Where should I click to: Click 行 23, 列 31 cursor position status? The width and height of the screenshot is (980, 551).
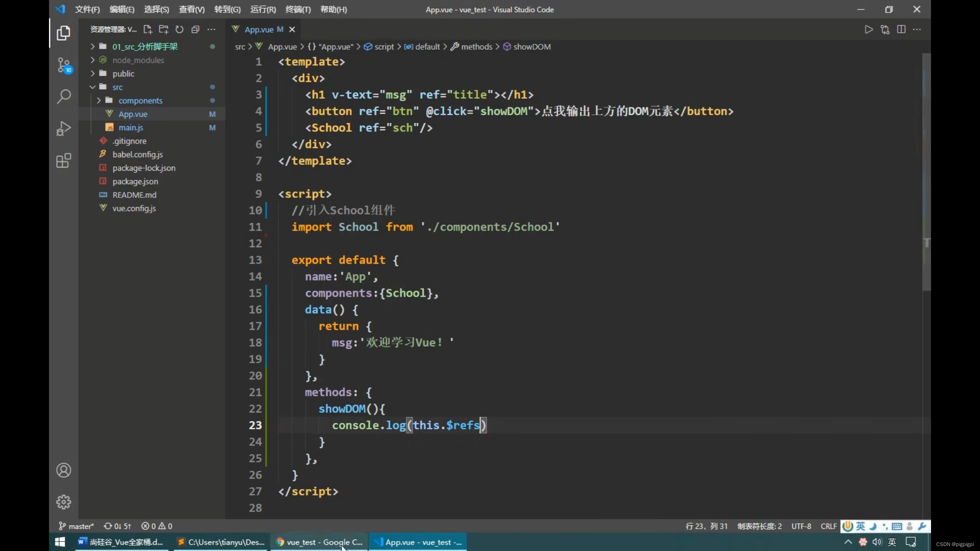click(x=707, y=526)
